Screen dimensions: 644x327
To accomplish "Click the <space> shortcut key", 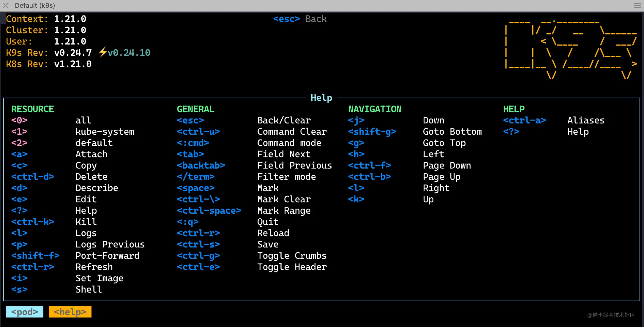I will coord(196,188).
